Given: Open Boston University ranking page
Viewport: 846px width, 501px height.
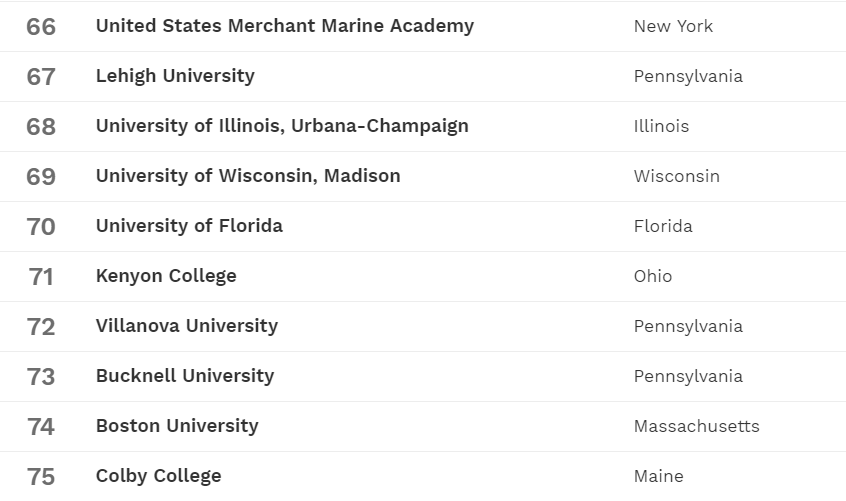Looking at the screenshot, I should pyautogui.click(x=177, y=426).
